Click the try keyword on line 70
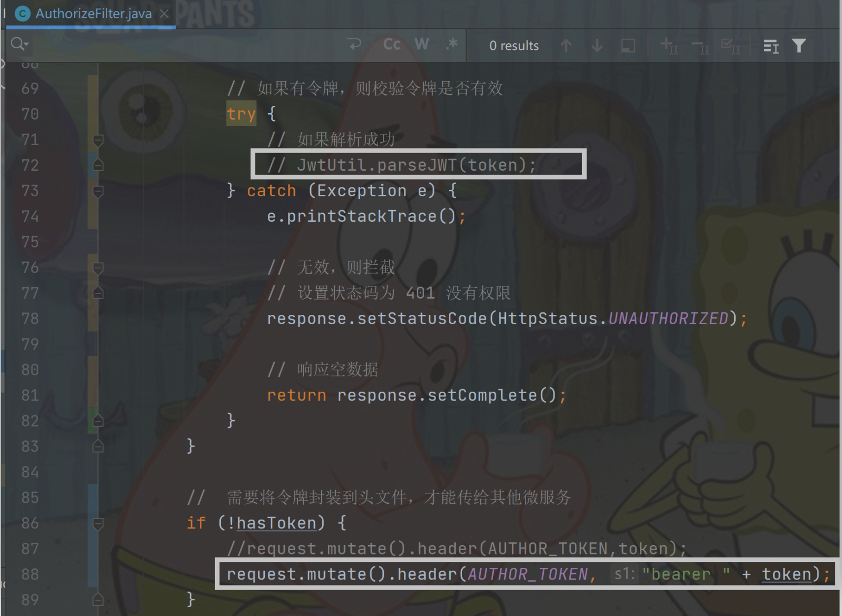The image size is (842, 616). click(241, 114)
